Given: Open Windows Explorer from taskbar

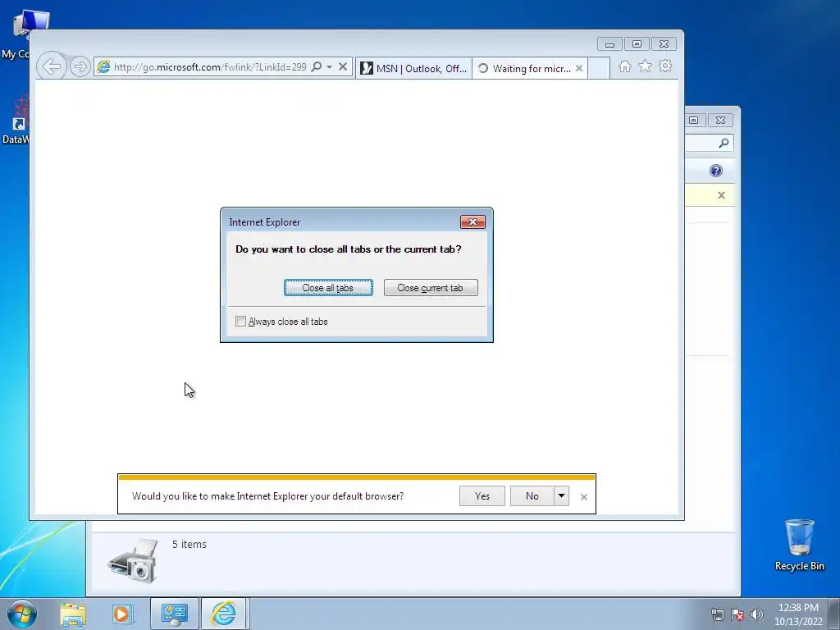Looking at the screenshot, I should (x=73, y=614).
